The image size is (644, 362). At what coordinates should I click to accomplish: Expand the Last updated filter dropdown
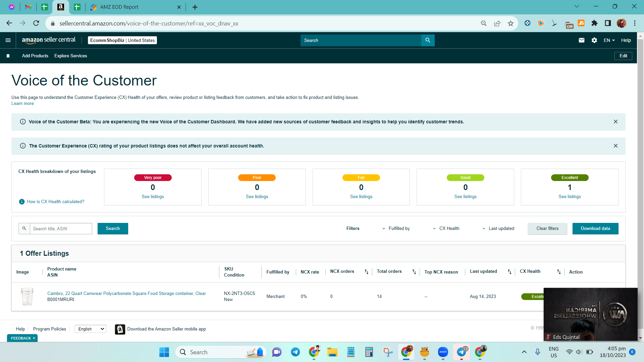coord(498,229)
